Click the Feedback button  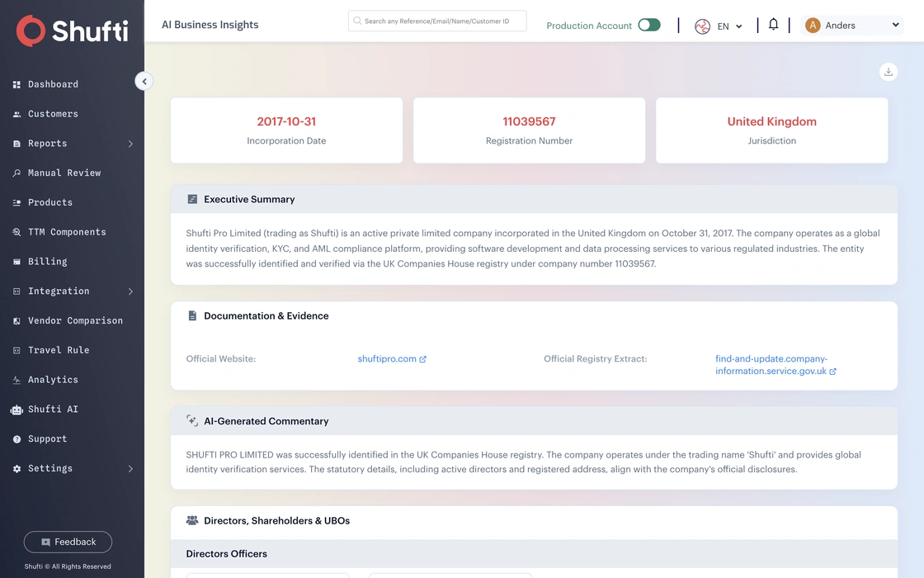click(68, 542)
